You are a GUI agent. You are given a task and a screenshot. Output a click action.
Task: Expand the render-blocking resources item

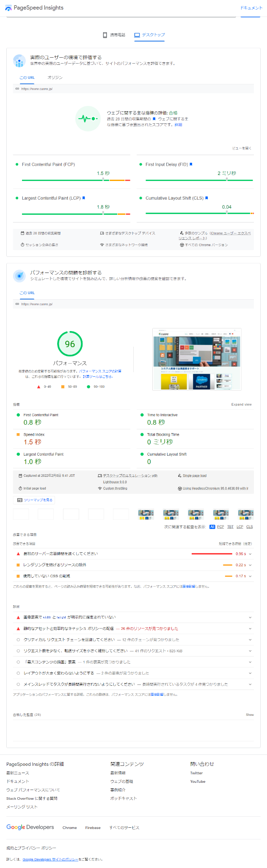click(250, 565)
